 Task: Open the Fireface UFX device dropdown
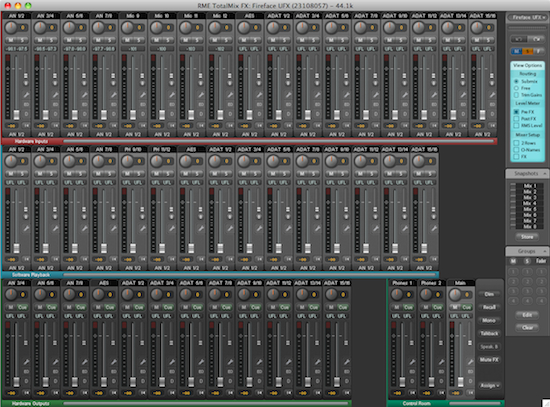pos(527,17)
